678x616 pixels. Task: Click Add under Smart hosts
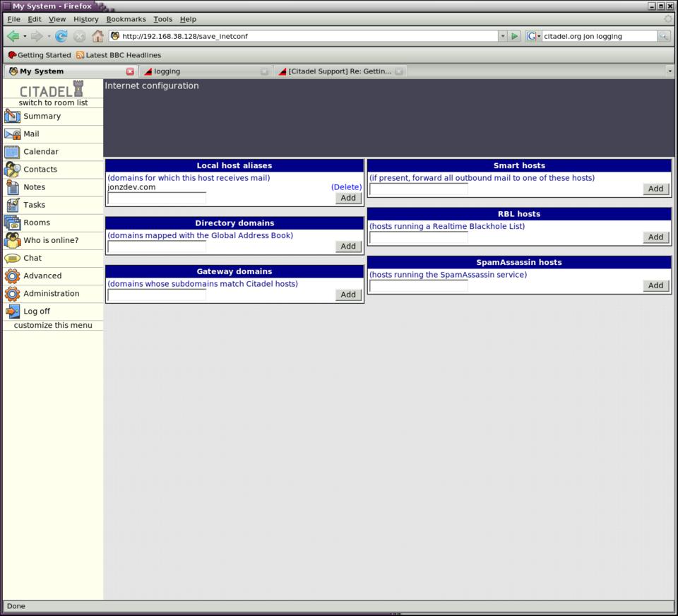655,189
